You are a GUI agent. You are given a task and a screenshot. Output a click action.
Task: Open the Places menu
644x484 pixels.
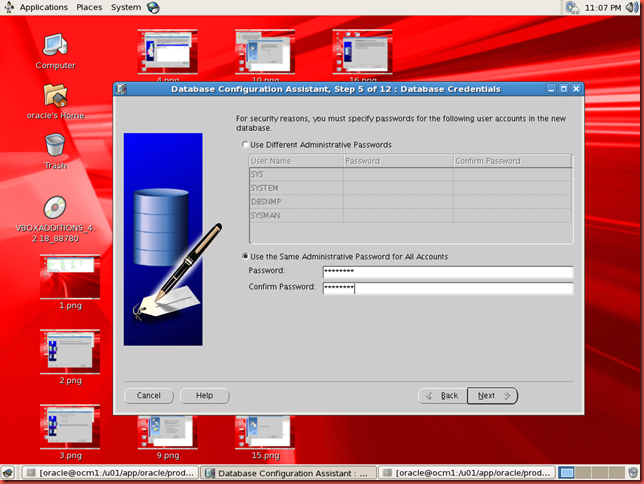[89, 7]
